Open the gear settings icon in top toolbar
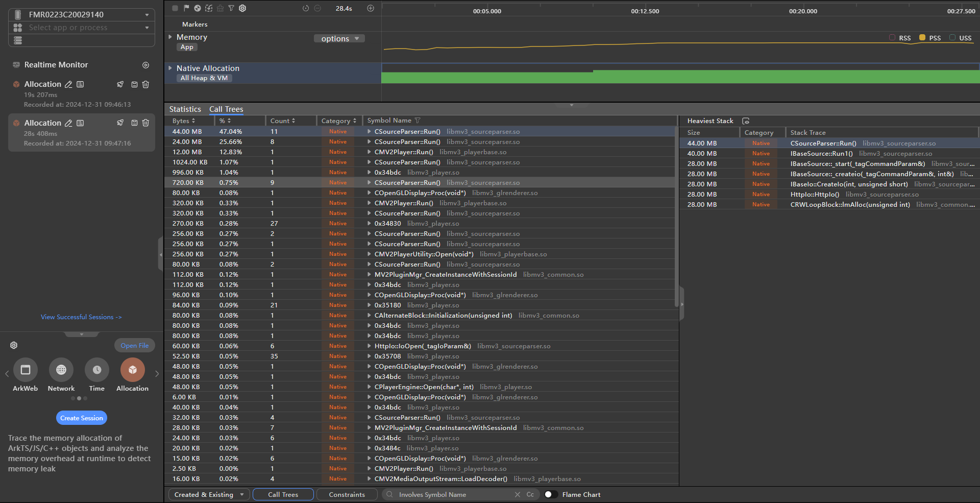The height and width of the screenshot is (503, 980). point(242,8)
